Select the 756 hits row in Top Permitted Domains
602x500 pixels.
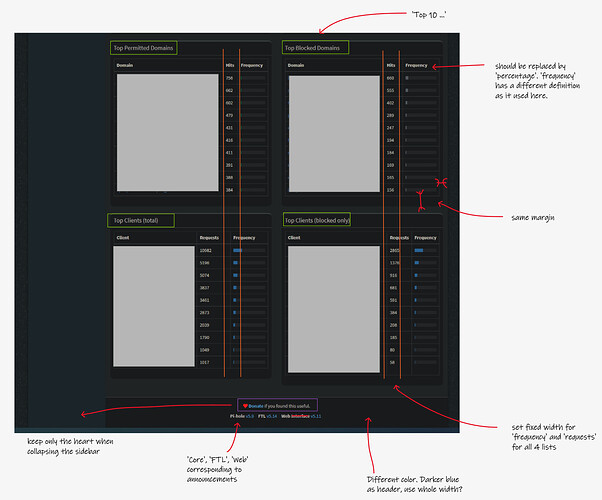(229, 78)
